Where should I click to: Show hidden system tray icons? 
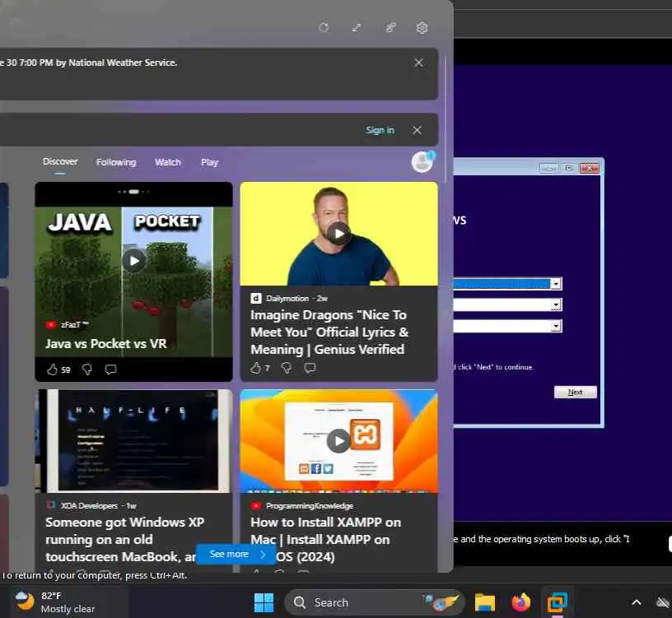coord(637,602)
